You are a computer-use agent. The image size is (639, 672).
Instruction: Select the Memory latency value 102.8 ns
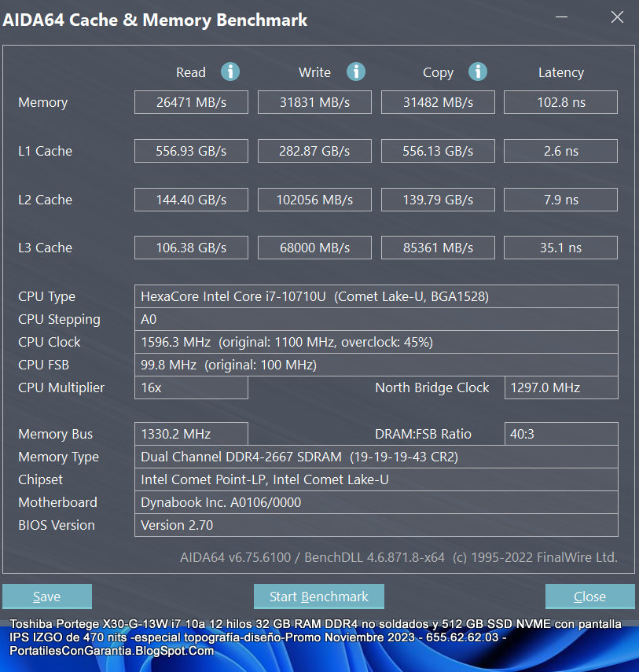pyautogui.click(x=560, y=102)
